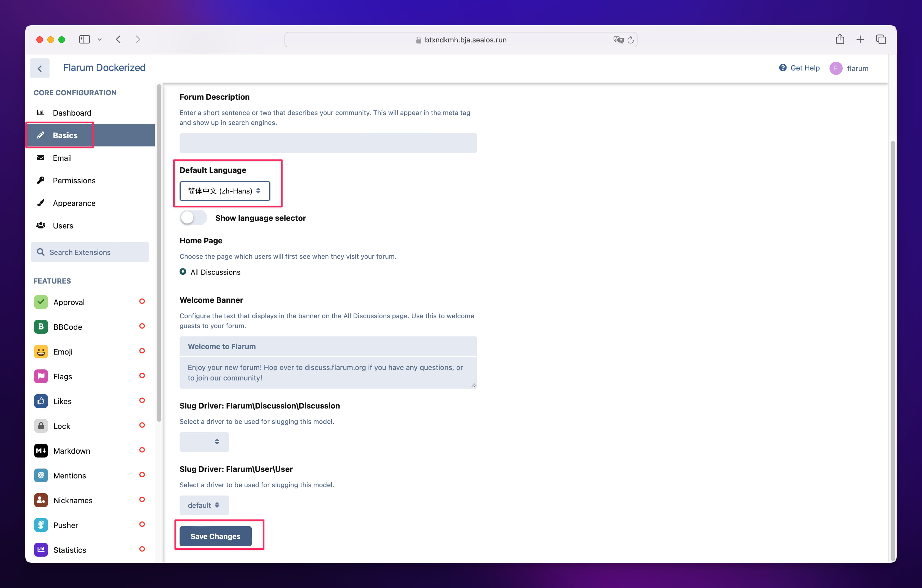Click the BBCode extension icon
The width and height of the screenshot is (922, 588).
pyautogui.click(x=41, y=327)
